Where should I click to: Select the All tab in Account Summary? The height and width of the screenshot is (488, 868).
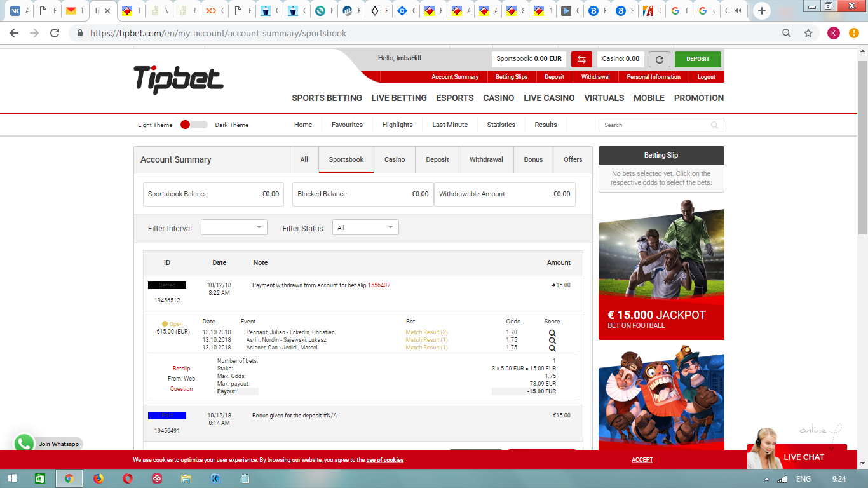click(304, 159)
